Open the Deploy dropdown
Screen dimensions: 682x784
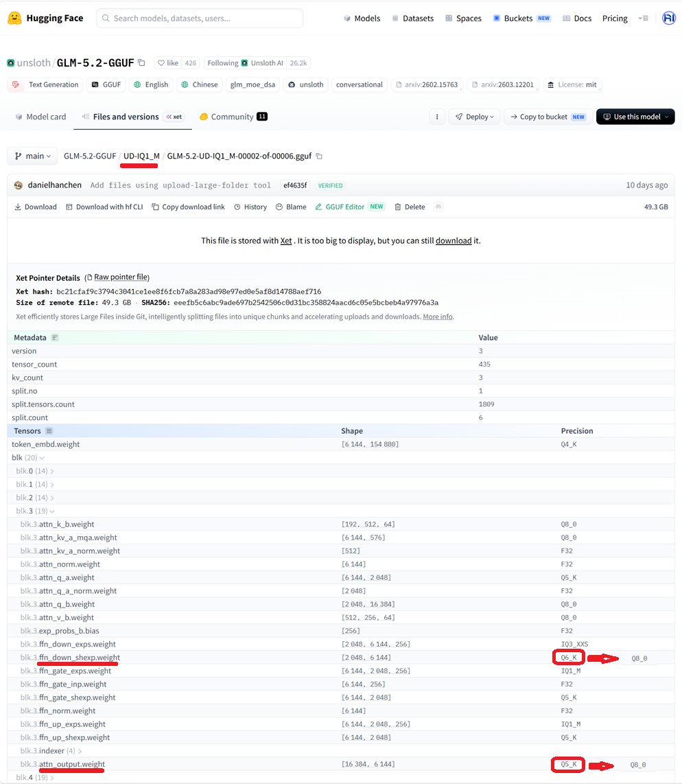click(475, 117)
